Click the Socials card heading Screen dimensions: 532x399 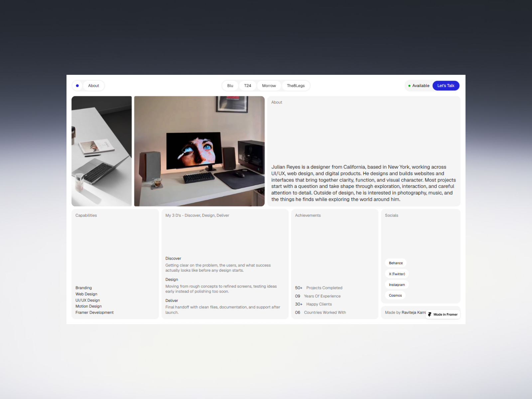(391, 215)
